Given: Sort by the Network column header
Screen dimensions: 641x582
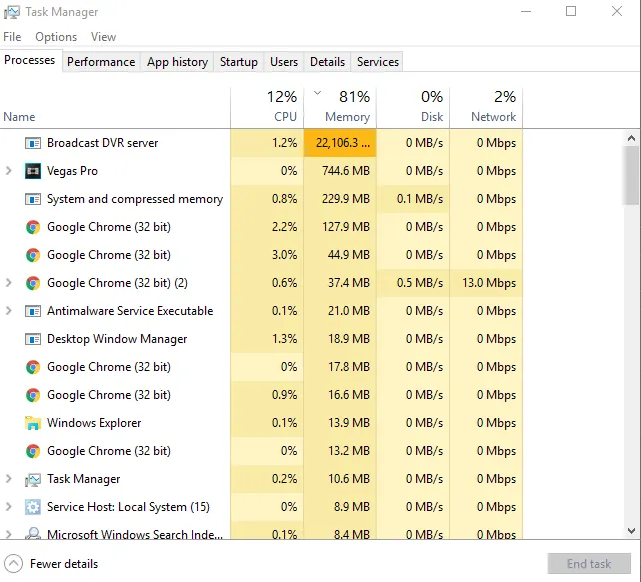Looking at the screenshot, I should coord(486,108).
